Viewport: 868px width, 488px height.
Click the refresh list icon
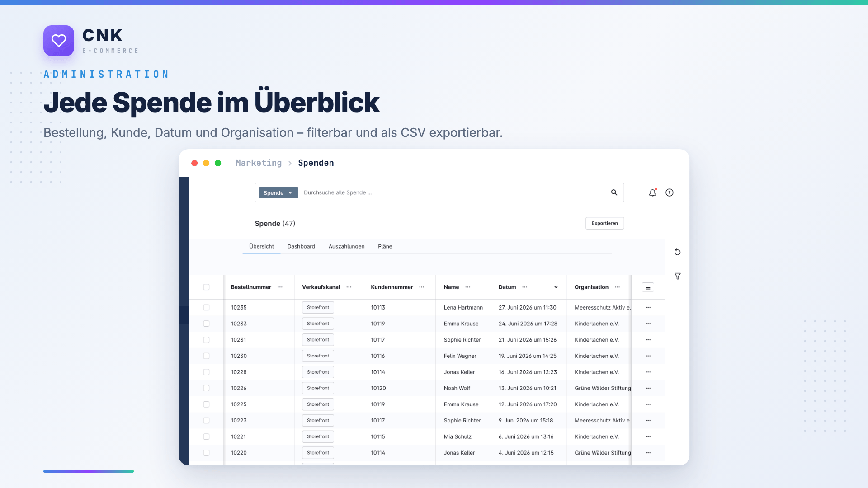(x=677, y=252)
